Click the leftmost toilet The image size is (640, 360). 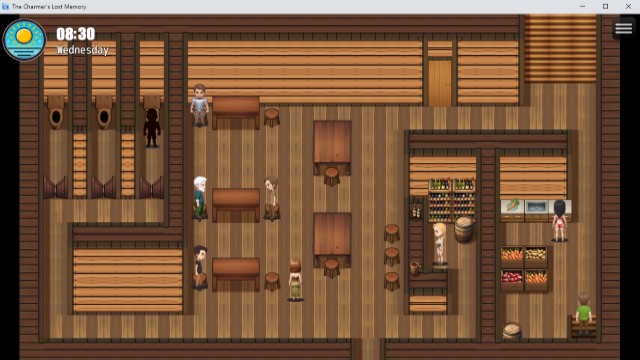56,113
